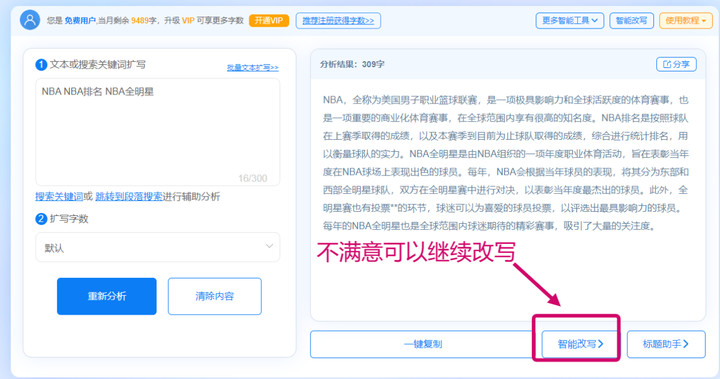Click the 跳转到段落搜索 link
The height and width of the screenshot is (379, 720).
(129, 197)
